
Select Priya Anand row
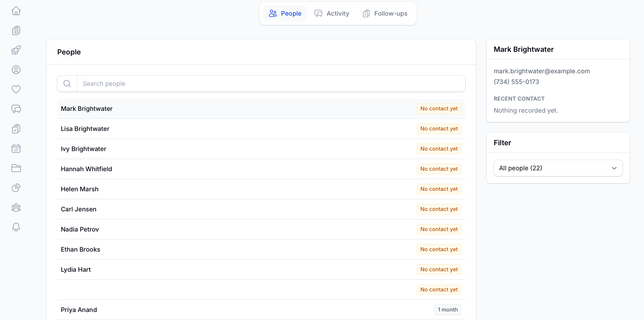[261, 310]
